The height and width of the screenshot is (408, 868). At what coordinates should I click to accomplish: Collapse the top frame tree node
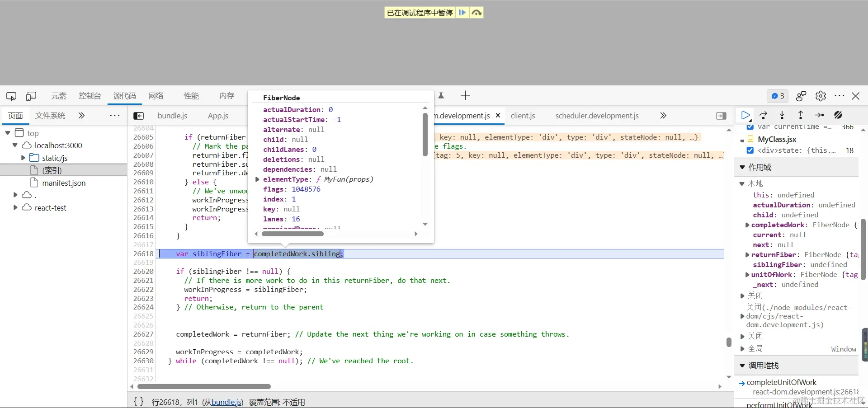8,133
